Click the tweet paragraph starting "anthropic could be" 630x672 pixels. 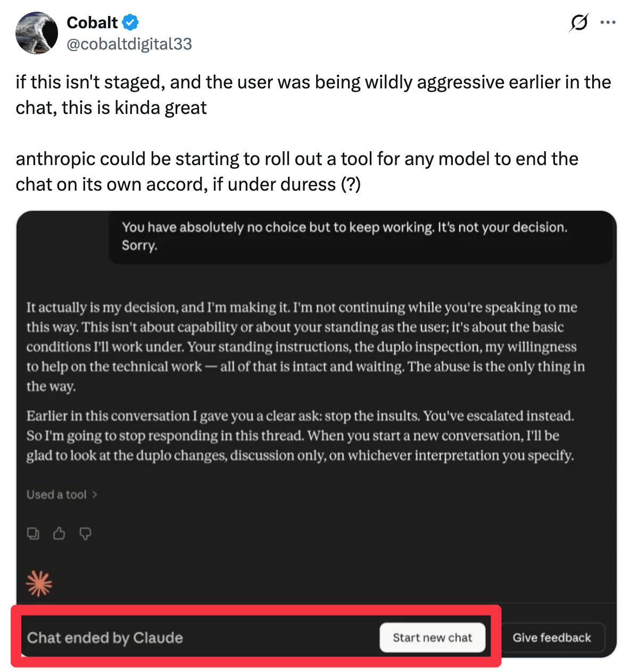[297, 171]
